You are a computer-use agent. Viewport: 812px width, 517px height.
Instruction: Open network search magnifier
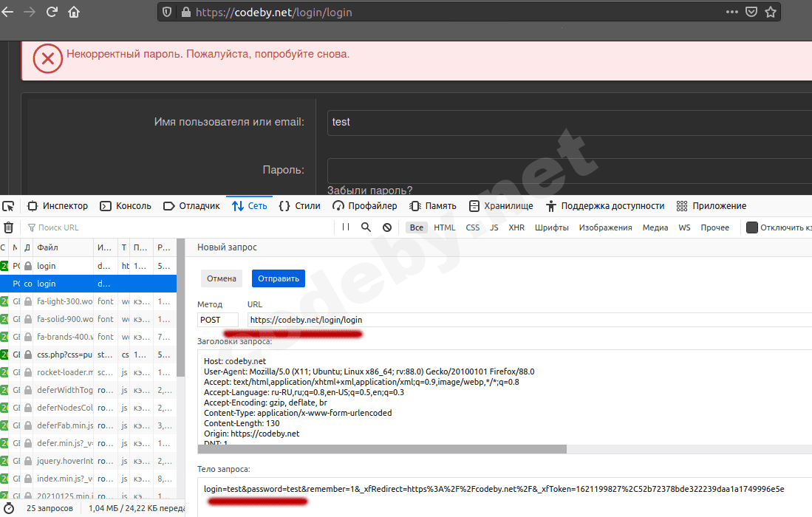point(366,227)
